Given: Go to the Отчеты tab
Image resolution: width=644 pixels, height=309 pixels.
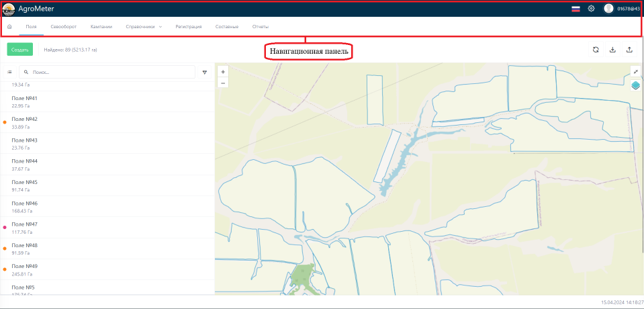Looking at the screenshot, I should 261,27.
